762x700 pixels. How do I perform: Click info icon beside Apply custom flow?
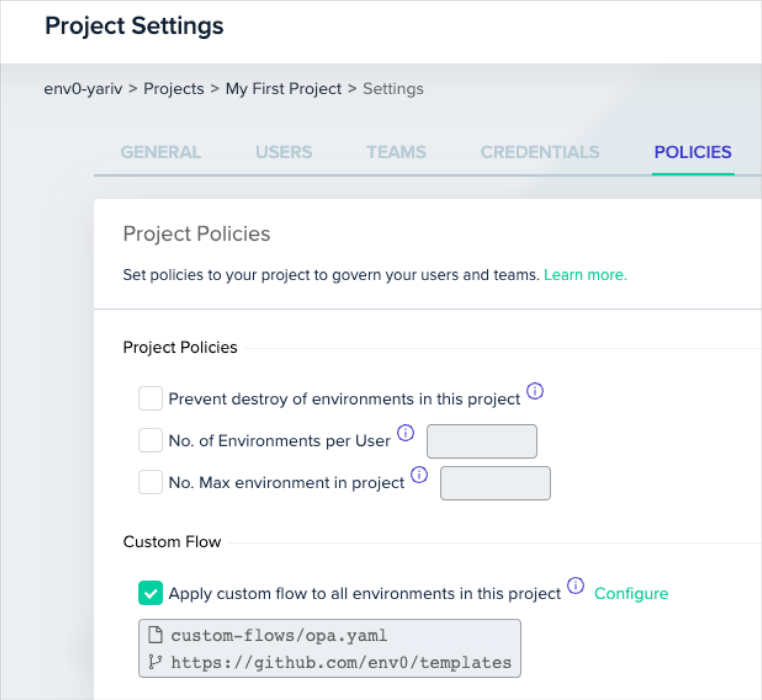click(575, 585)
